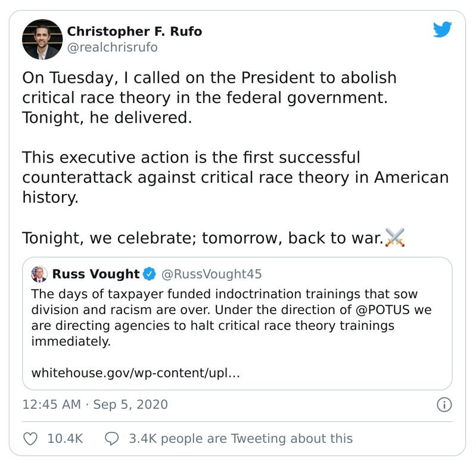This screenshot has height=469, width=476.
Task: Click the crossed swords emoji
Action: pos(395,237)
